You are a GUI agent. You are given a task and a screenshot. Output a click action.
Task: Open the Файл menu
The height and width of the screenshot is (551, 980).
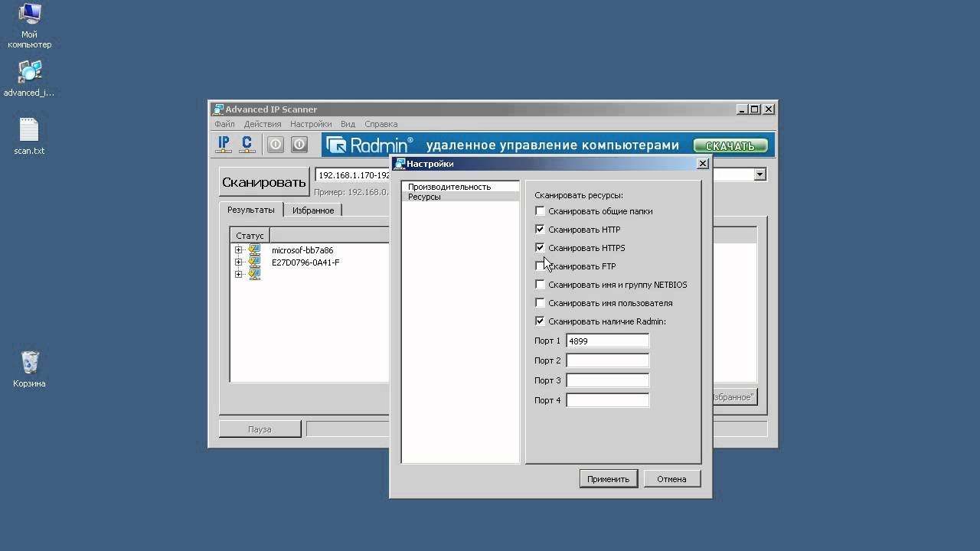click(224, 124)
